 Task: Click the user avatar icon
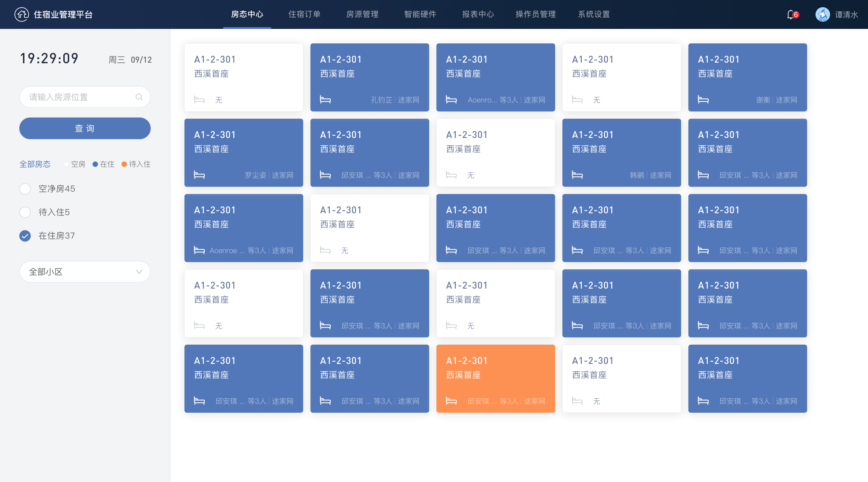(x=822, y=14)
